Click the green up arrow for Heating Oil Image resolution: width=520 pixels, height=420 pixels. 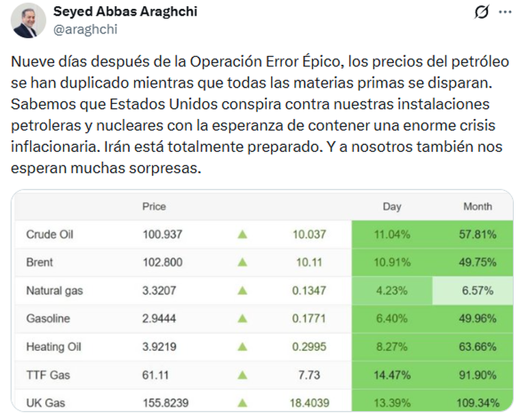[x=242, y=347]
